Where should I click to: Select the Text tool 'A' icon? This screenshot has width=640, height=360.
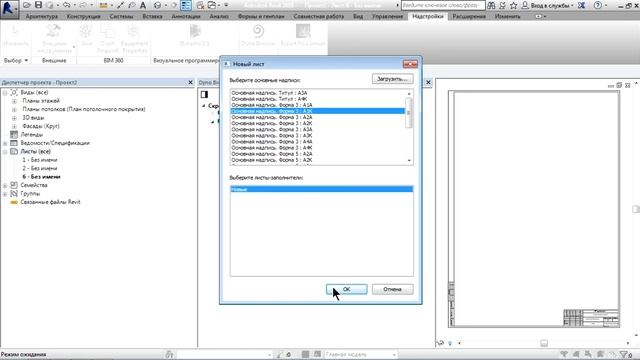(x=143, y=5)
